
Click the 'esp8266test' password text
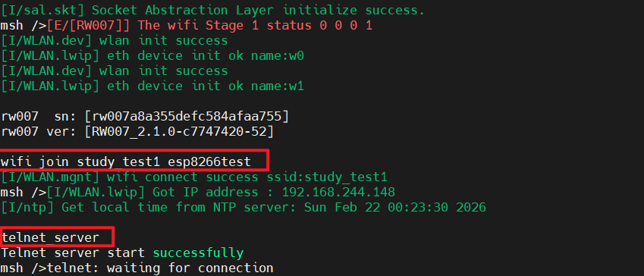209,162
